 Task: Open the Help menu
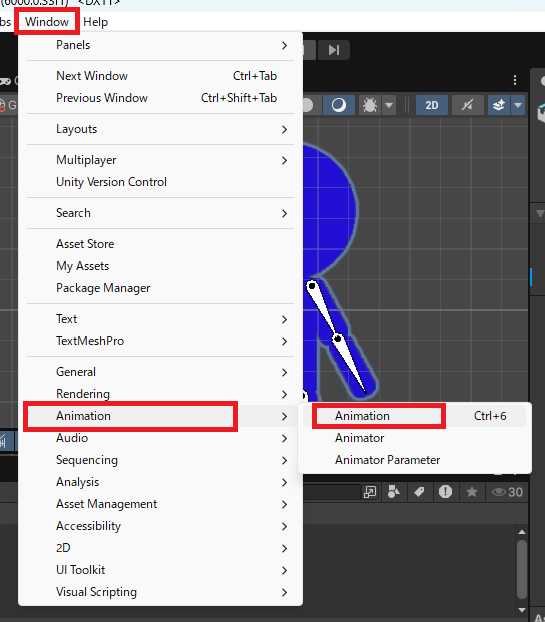95,22
